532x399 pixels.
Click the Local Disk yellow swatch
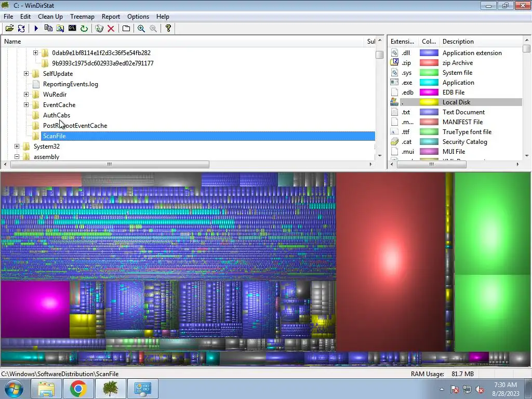pos(429,102)
